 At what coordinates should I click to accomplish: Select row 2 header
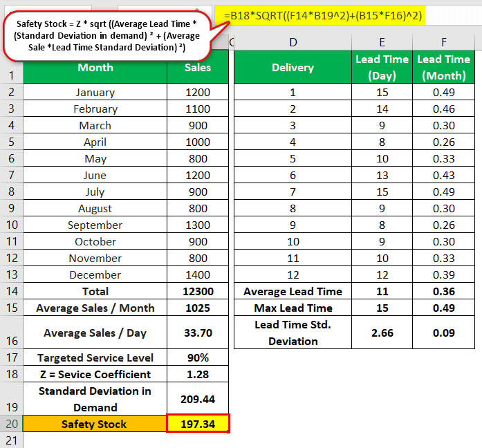11,92
